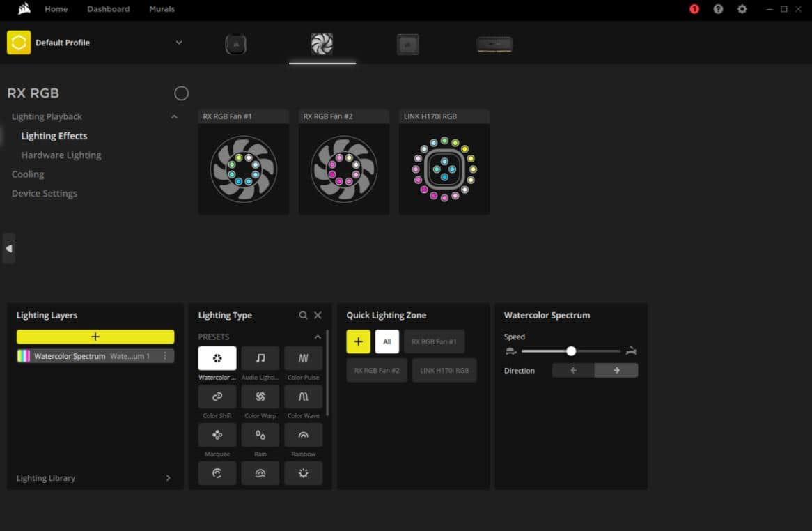Toggle the RX RGB Fan #2 zone
This screenshot has width=812, height=531.
click(x=377, y=371)
